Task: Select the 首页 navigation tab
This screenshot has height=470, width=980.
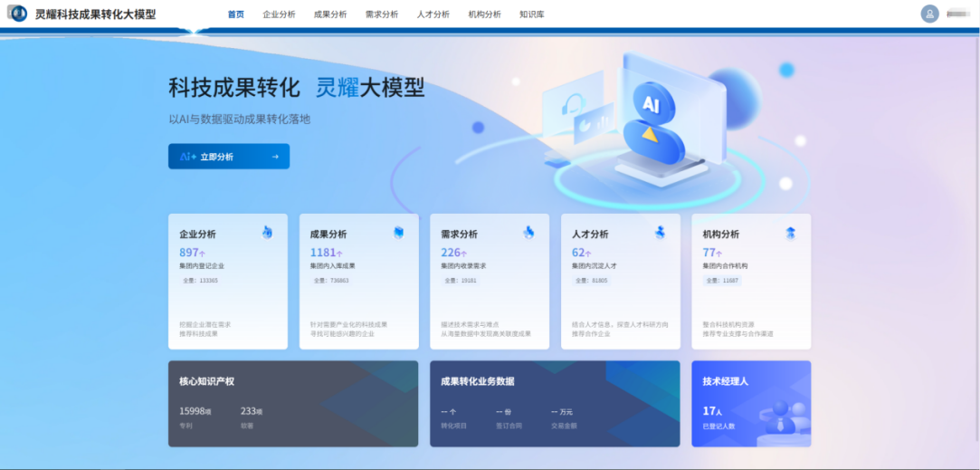Action: [235, 14]
